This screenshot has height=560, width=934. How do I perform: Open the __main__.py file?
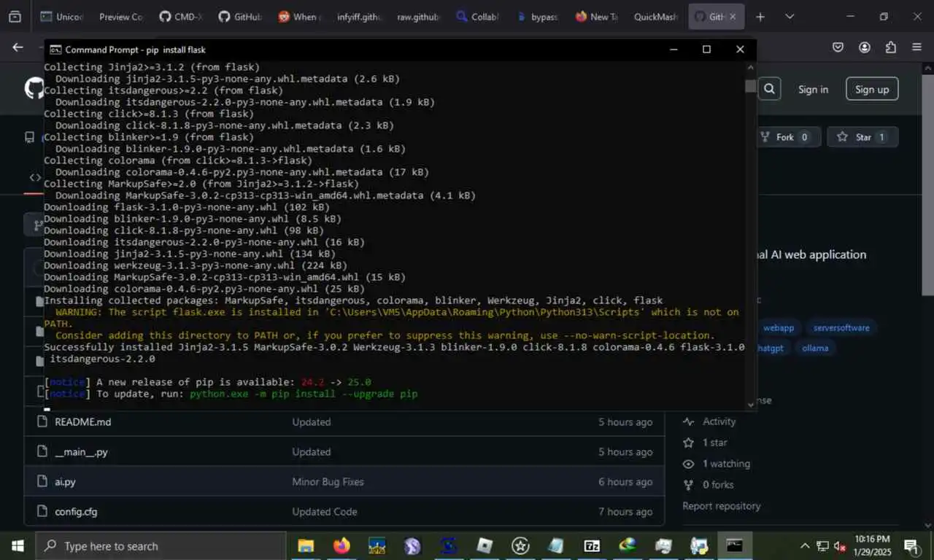coord(81,452)
